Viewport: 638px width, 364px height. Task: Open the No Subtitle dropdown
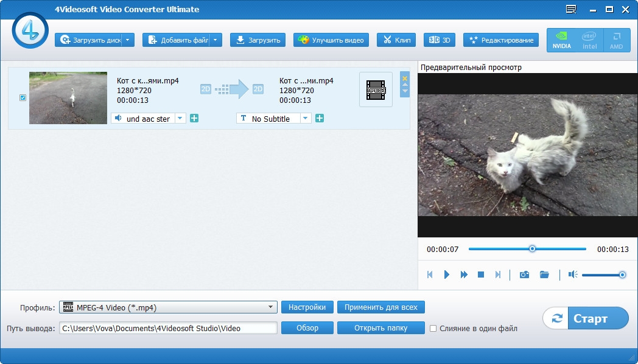click(x=306, y=119)
